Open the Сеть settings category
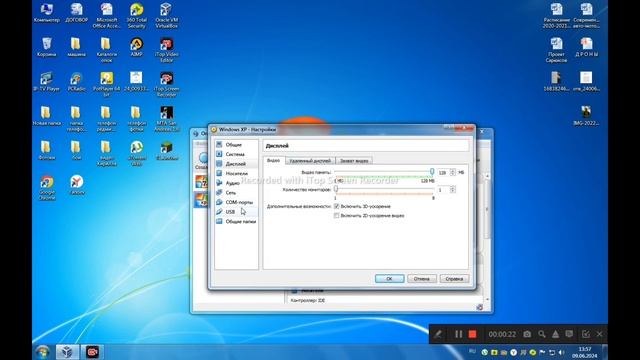 pyautogui.click(x=236, y=193)
